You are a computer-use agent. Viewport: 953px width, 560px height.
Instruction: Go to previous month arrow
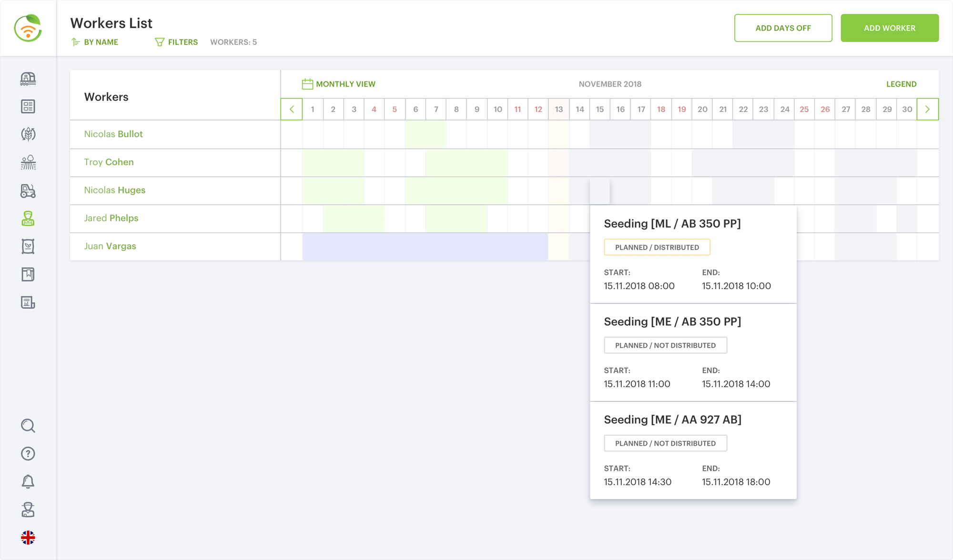[x=292, y=109]
